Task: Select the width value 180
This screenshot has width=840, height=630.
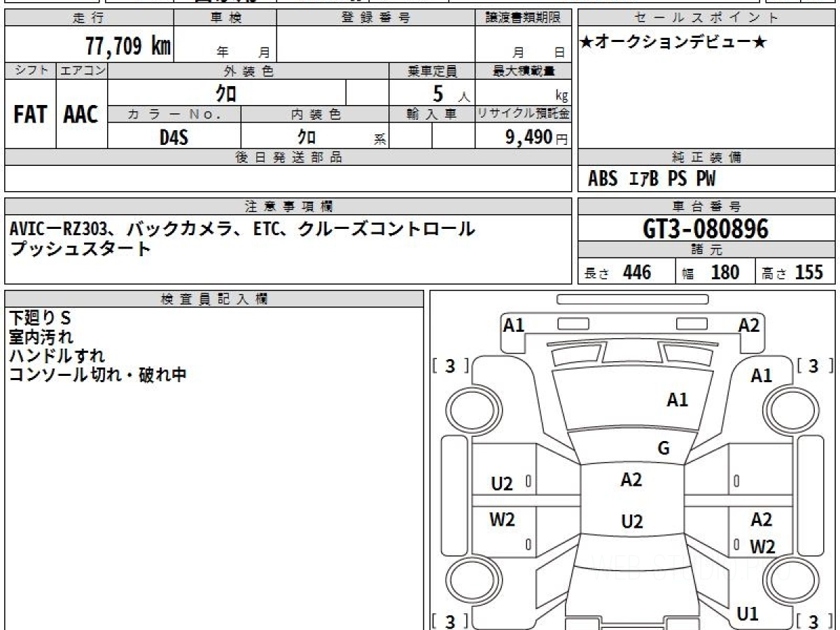Action: 724,272
